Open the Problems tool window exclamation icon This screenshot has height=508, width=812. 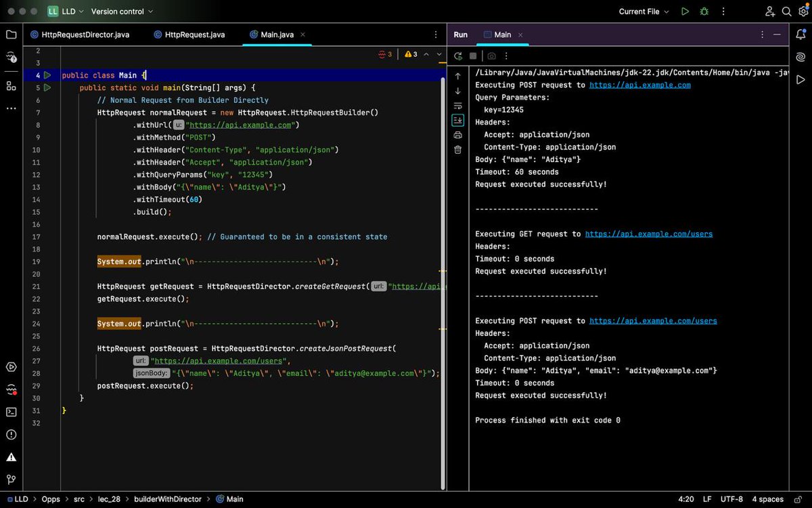tap(11, 434)
